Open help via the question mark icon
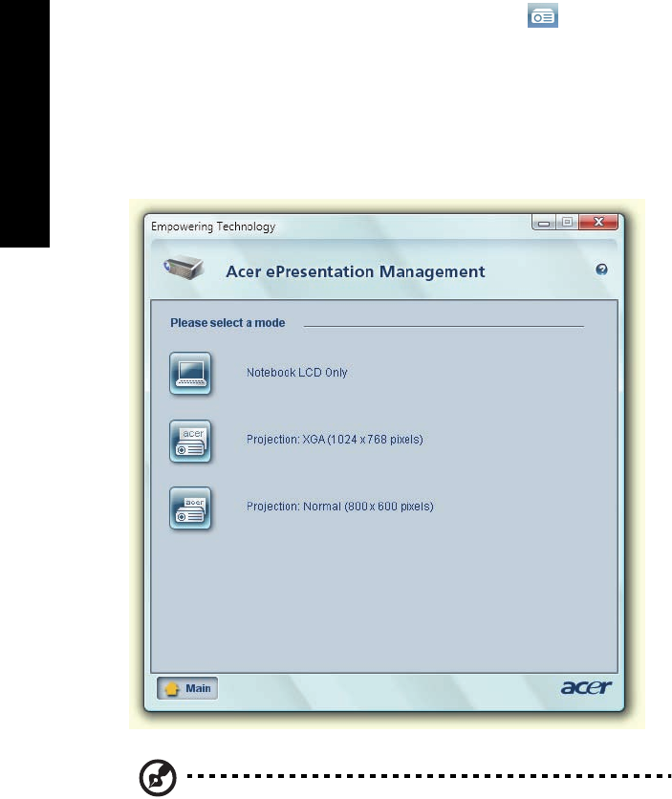Image resolution: width=672 pixels, height=799 pixels. pyautogui.click(x=601, y=270)
